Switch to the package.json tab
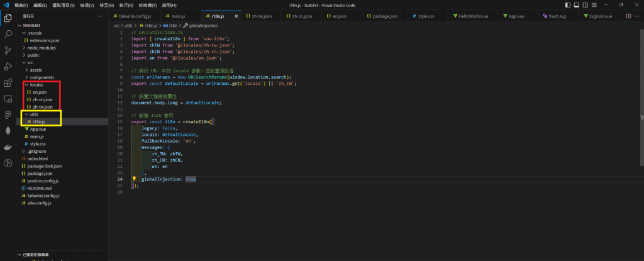The width and height of the screenshot is (644, 261). tap(385, 16)
